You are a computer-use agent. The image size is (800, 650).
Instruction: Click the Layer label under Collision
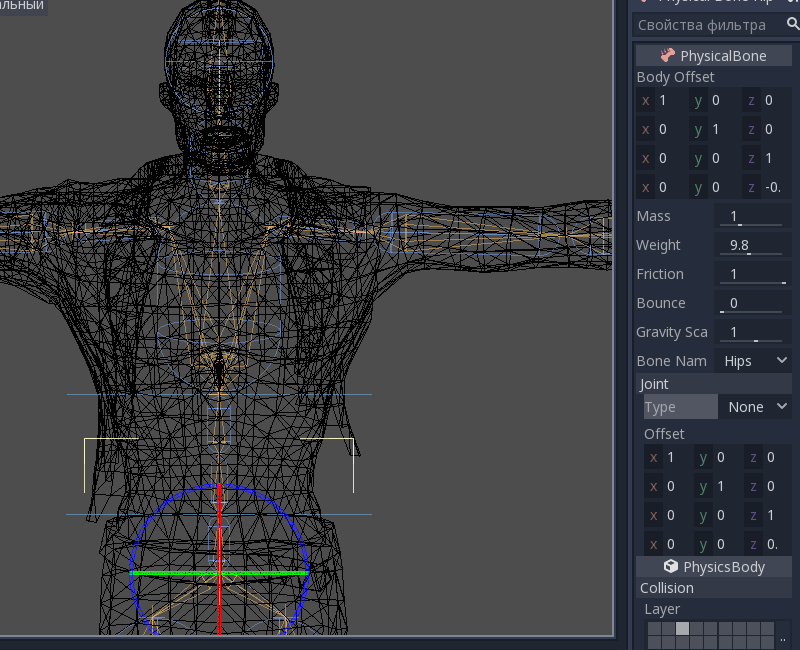pyautogui.click(x=662, y=609)
